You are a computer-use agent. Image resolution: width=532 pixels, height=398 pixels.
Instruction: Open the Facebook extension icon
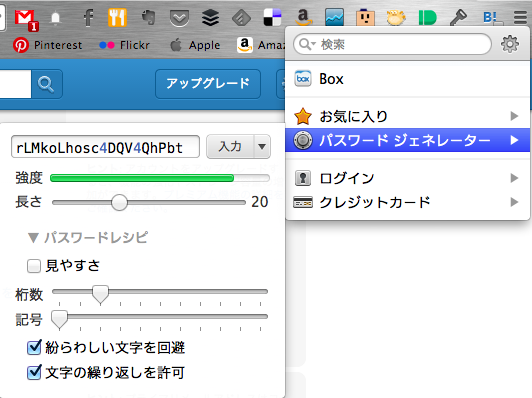tap(89, 18)
